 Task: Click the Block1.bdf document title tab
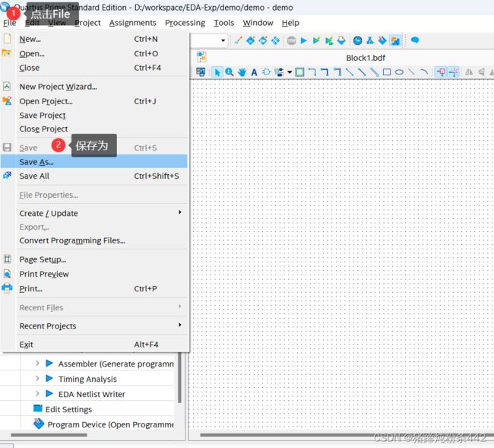pos(366,58)
